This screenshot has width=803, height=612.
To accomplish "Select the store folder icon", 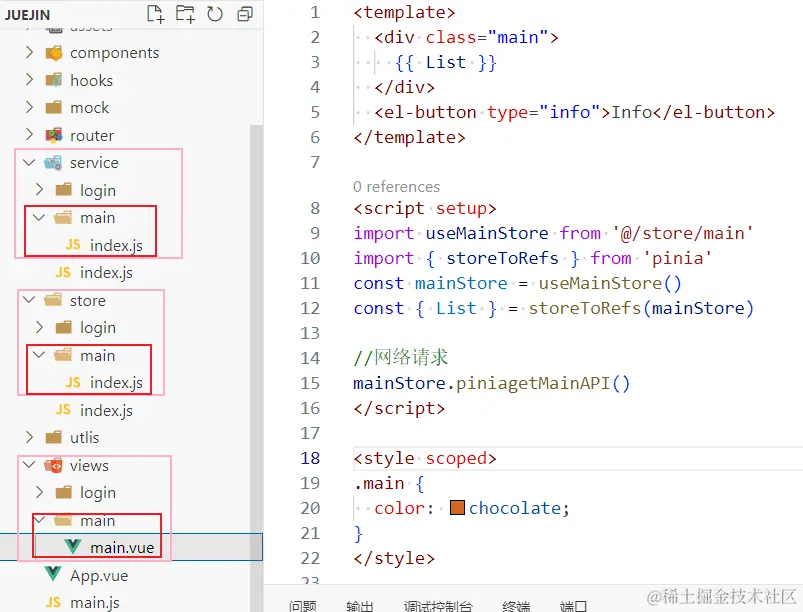I will pos(53,300).
